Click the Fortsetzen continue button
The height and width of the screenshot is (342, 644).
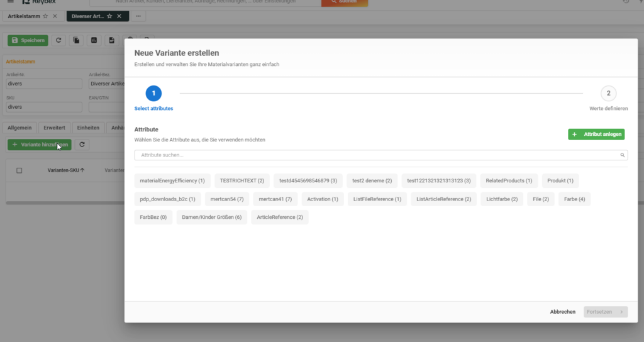[x=606, y=312]
